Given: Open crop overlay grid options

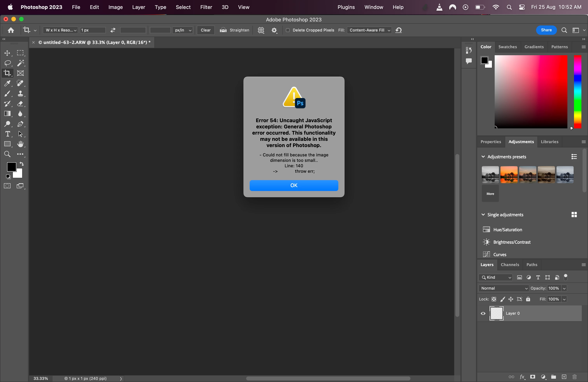Looking at the screenshot, I should click(261, 30).
